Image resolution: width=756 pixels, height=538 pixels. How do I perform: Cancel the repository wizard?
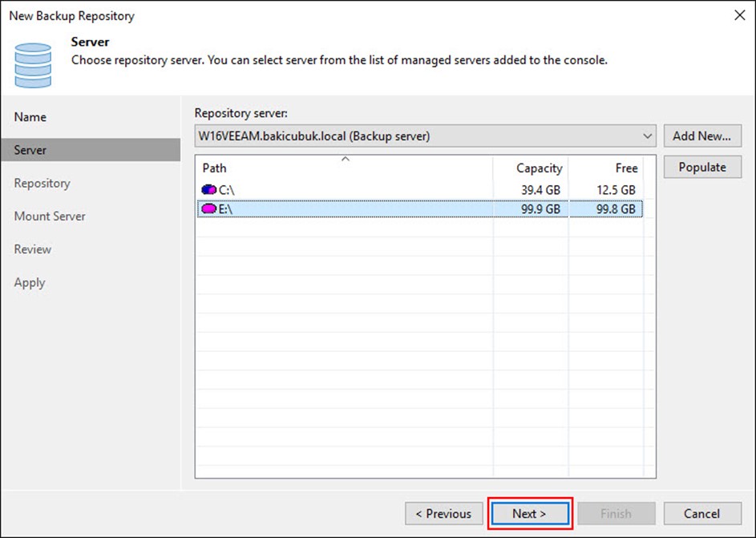701,514
